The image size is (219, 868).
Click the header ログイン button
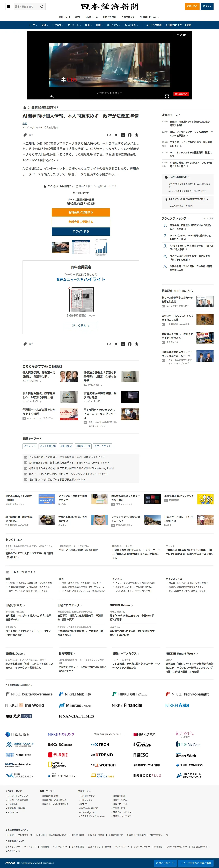(208, 6)
